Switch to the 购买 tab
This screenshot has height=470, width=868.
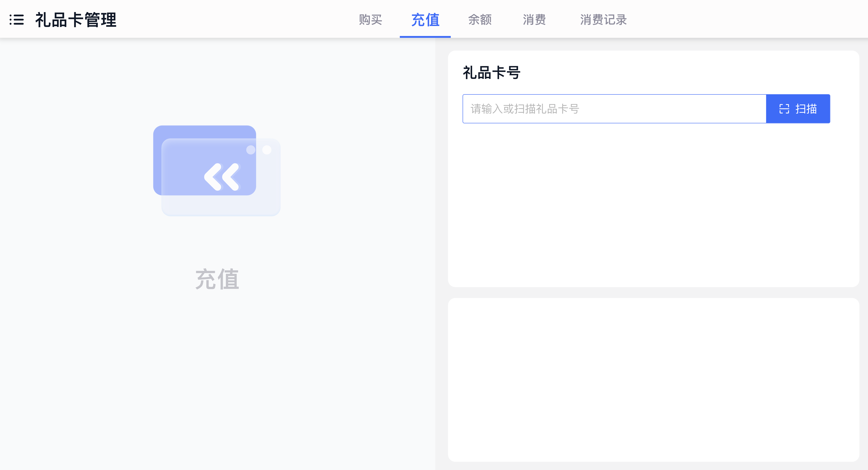(370, 20)
